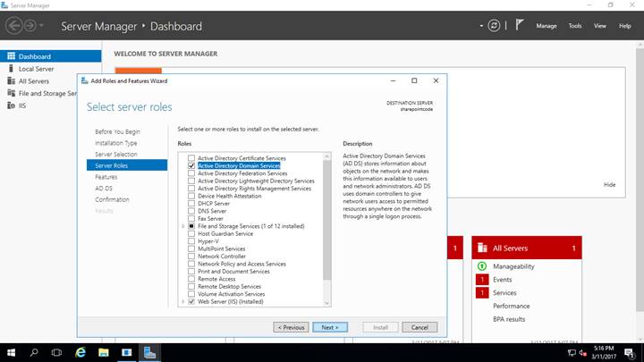
Task: Click the Cancel button in wizard
Action: [419, 327]
